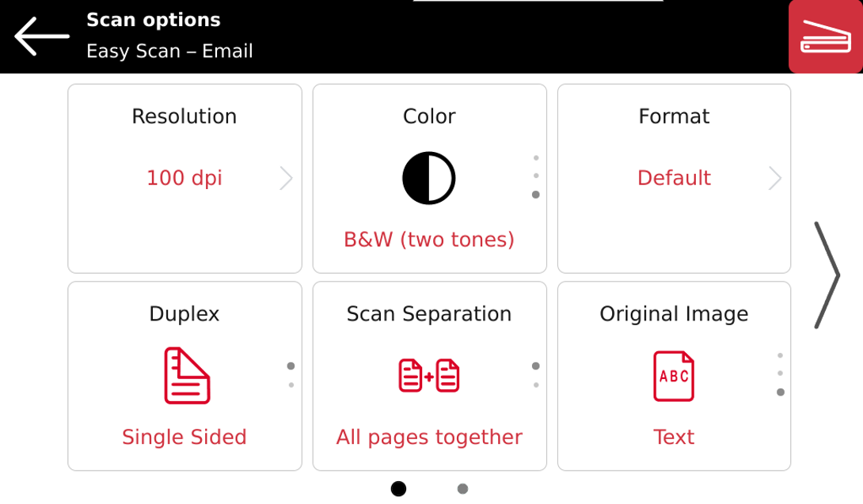Open Resolution options via its chevron
The height and width of the screenshot is (504, 863).
click(x=286, y=178)
